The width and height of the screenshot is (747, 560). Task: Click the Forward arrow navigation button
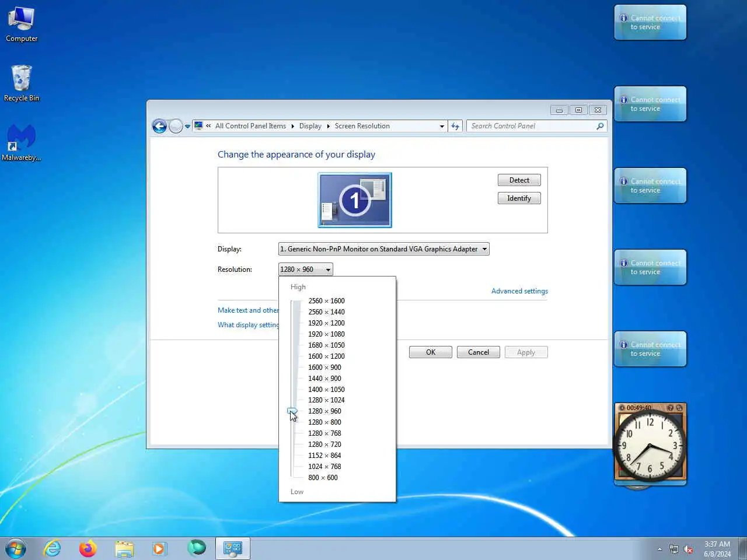click(176, 126)
